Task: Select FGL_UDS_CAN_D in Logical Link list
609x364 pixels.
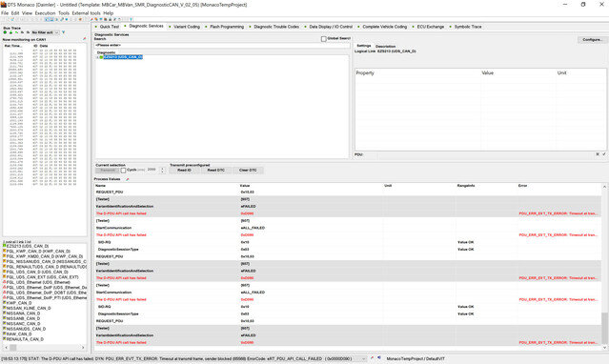Action: coord(37,272)
